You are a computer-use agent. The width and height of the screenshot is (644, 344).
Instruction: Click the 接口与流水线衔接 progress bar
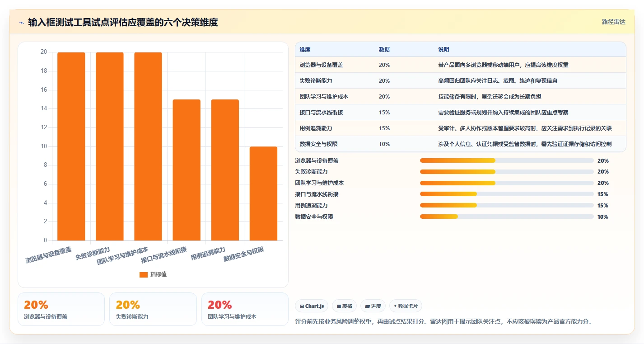[507, 194]
